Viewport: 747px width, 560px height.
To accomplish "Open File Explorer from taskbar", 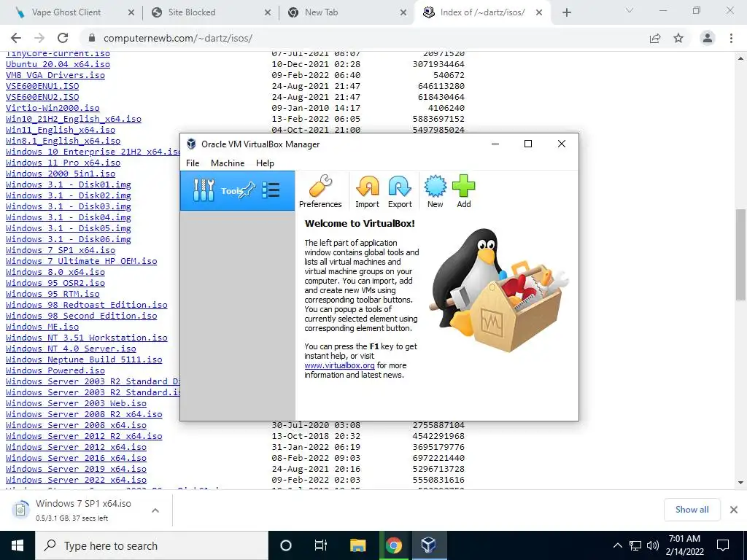I will (x=357, y=545).
